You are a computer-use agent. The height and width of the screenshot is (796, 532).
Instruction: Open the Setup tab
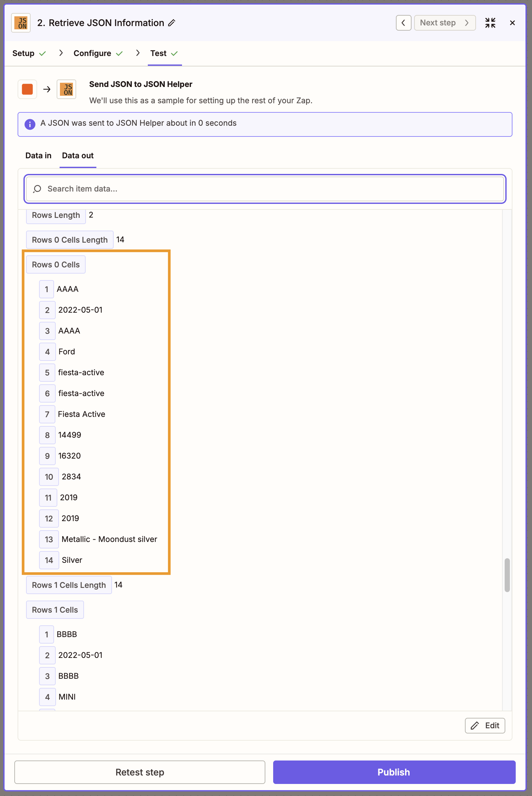coord(29,53)
